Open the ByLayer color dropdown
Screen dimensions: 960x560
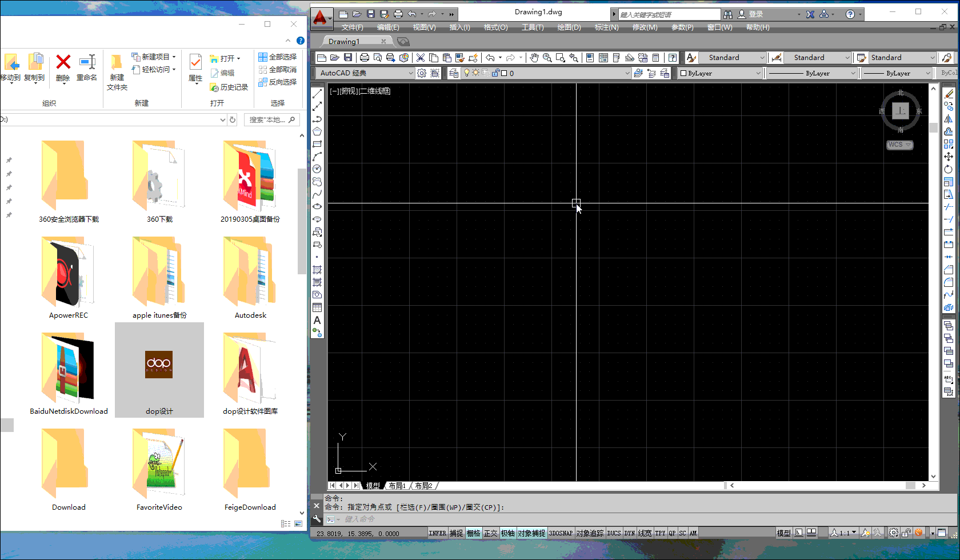point(758,73)
